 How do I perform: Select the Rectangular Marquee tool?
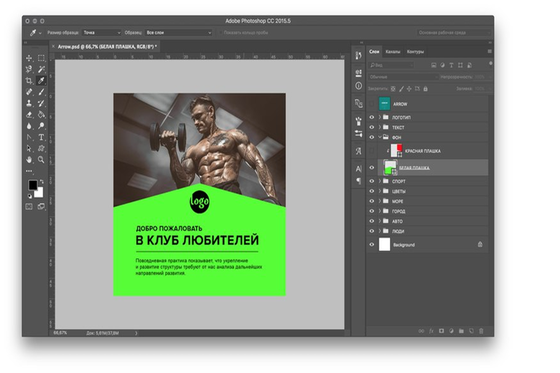pyautogui.click(x=41, y=58)
